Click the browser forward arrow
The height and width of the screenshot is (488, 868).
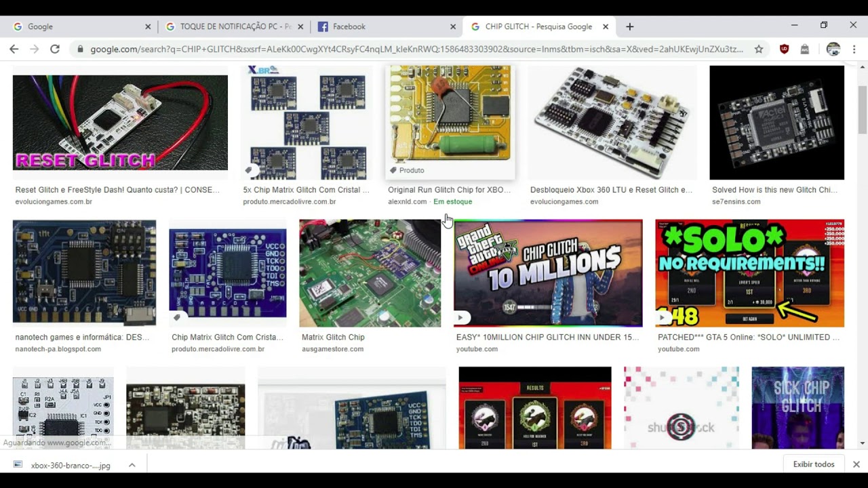pos(35,49)
